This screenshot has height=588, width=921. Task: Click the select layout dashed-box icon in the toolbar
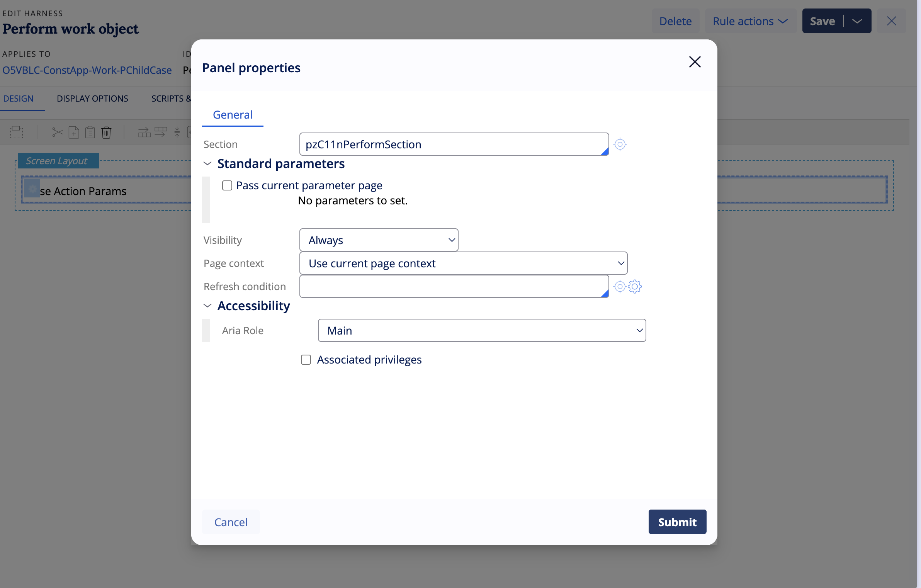[17, 132]
